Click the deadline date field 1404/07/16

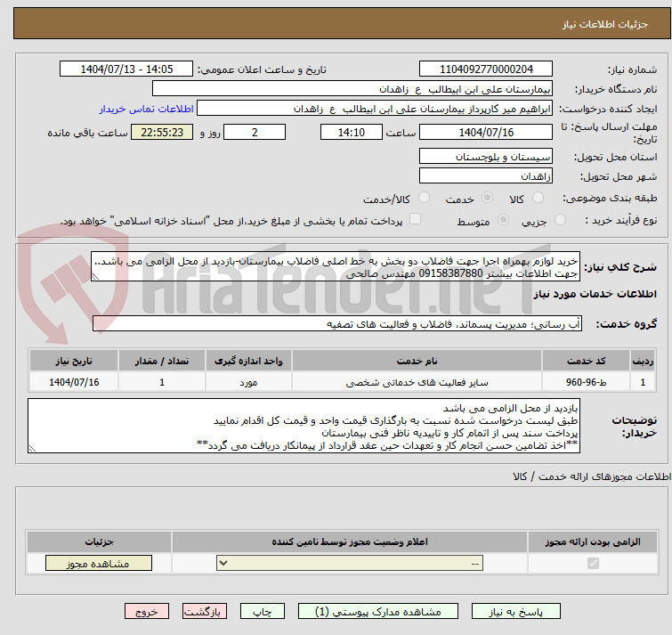(x=486, y=132)
